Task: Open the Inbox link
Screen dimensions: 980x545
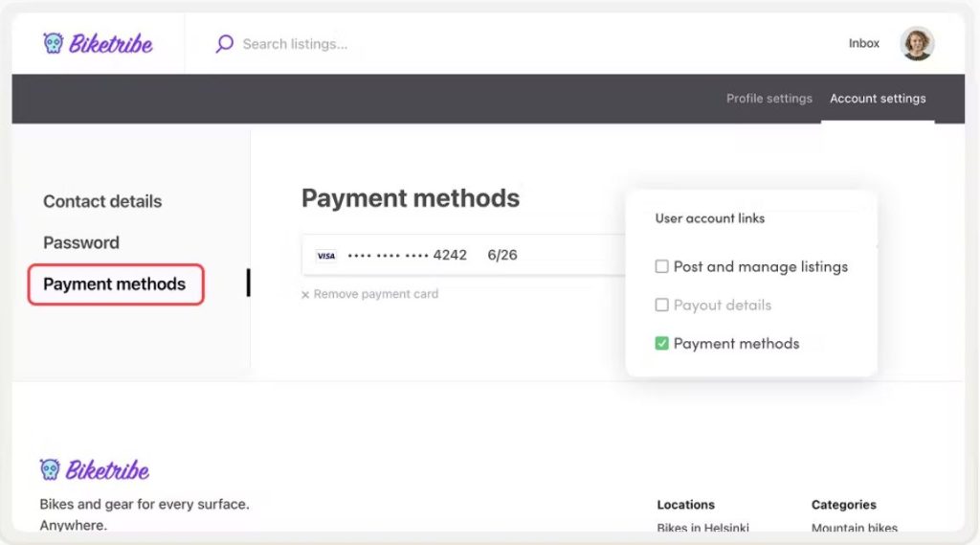Action: point(864,43)
